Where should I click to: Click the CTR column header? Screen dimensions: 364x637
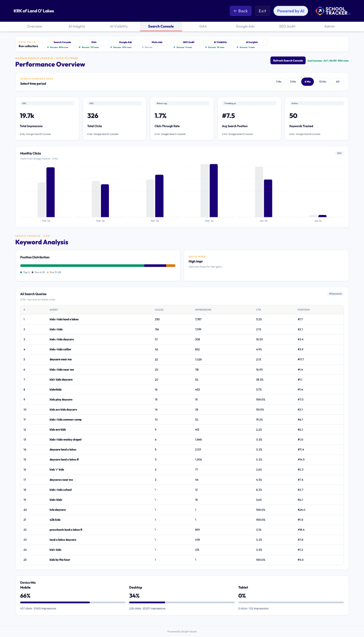[x=258, y=310]
